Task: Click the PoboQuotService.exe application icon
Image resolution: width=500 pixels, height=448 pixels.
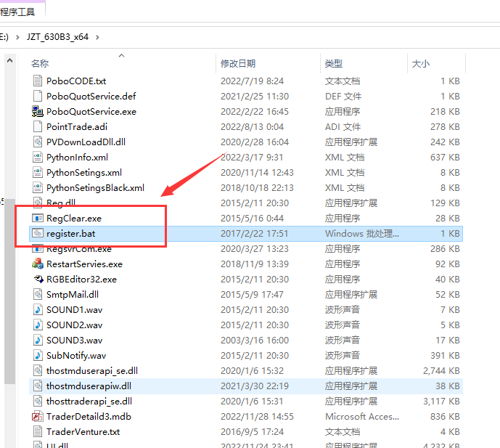Action: (x=38, y=111)
